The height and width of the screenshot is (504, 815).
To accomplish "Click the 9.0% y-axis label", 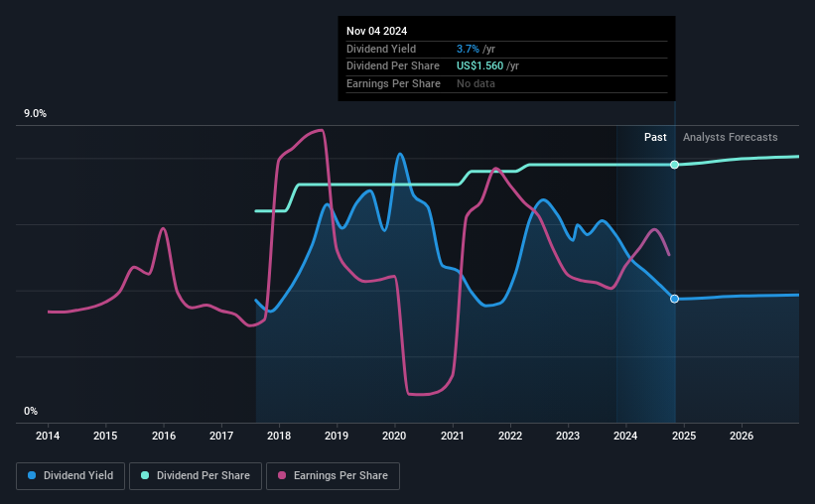I will click(x=35, y=114).
